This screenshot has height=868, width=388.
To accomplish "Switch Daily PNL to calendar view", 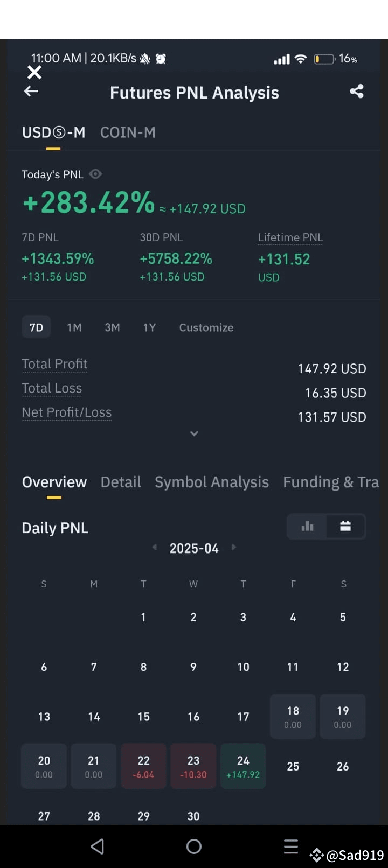I will click(x=345, y=526).
